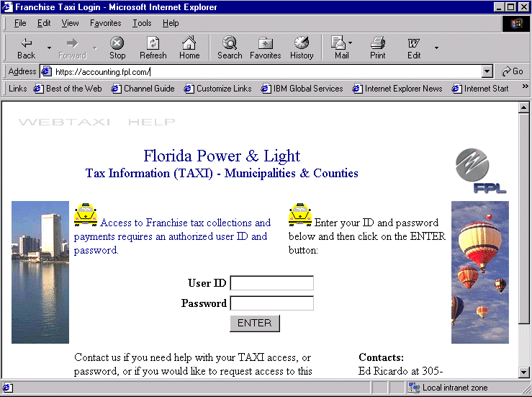Click the city skyline photo
This screenshot has width=532, height=397.
coord(40,272)
